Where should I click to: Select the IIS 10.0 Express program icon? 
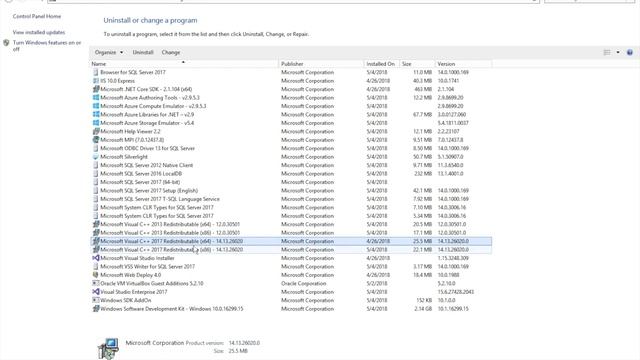click(96, 81)
